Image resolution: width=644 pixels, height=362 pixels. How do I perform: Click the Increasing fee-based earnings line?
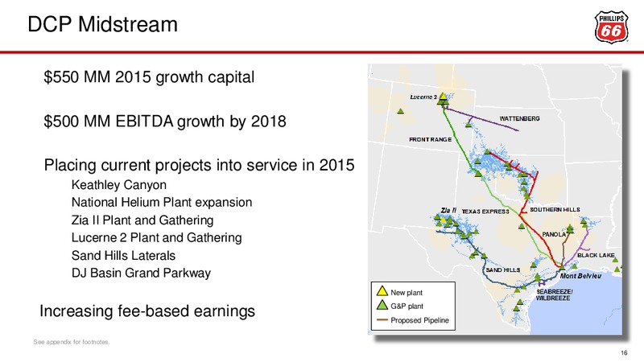(147, 311)
